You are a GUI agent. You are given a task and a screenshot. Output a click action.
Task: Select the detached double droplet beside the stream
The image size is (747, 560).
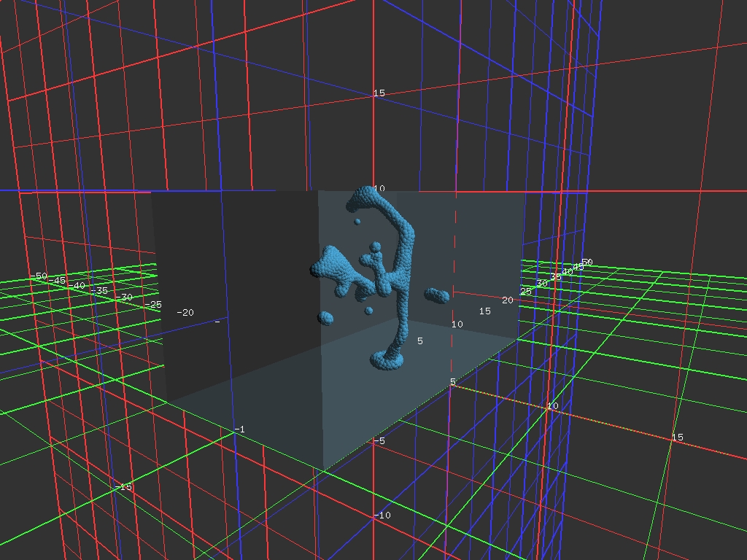coord(436,295)
